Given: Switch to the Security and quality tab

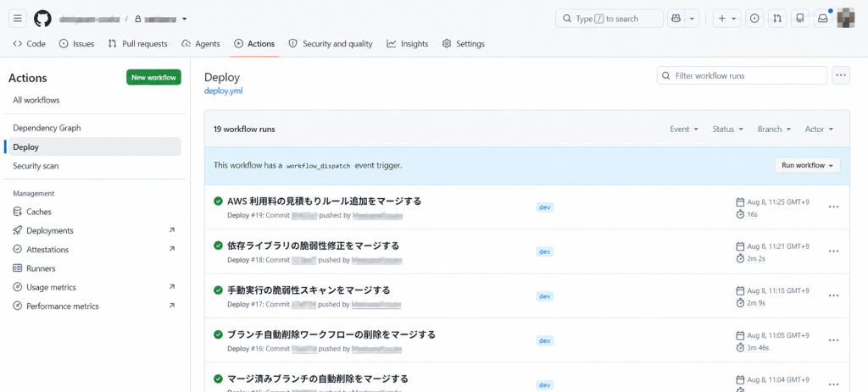Looking at the screenshot, I should pyautogui.click(x=331, y=44).
